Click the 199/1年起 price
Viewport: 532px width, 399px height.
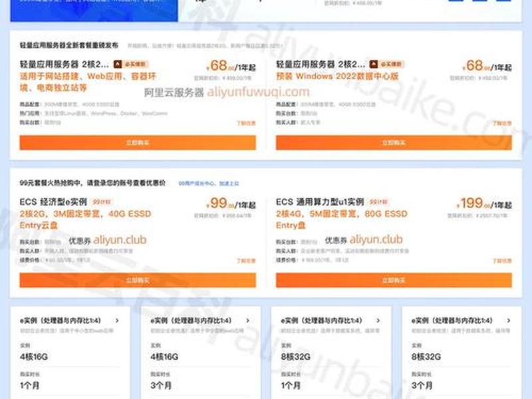click(x=484, y=203)
